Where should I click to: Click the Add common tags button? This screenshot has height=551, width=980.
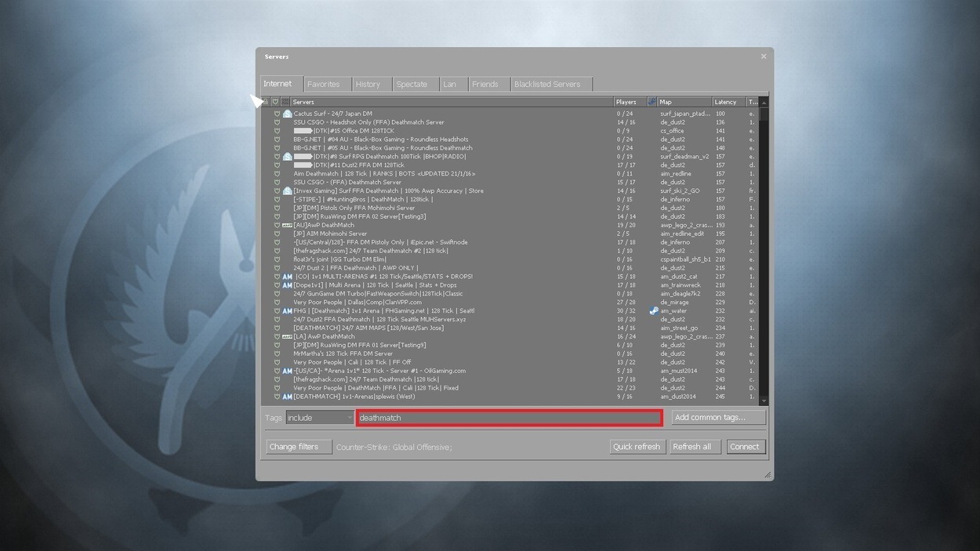tap(718, 418)
